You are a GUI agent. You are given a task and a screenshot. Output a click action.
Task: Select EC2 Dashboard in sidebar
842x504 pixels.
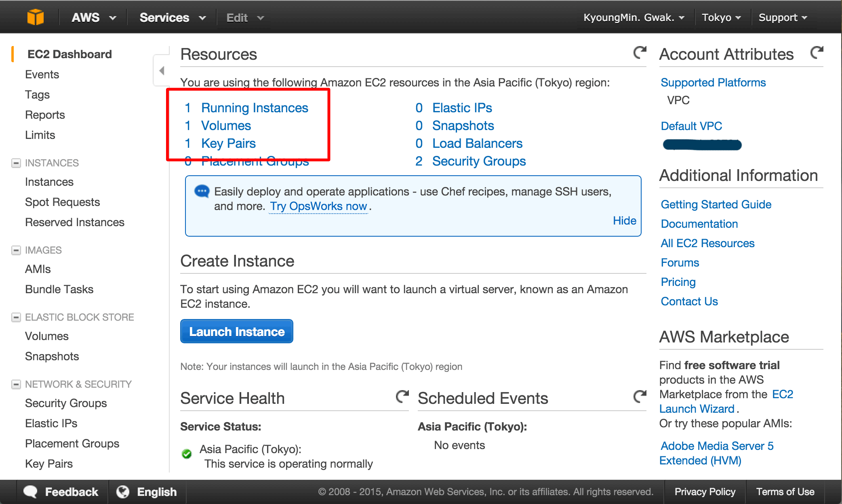coord(69,54)
